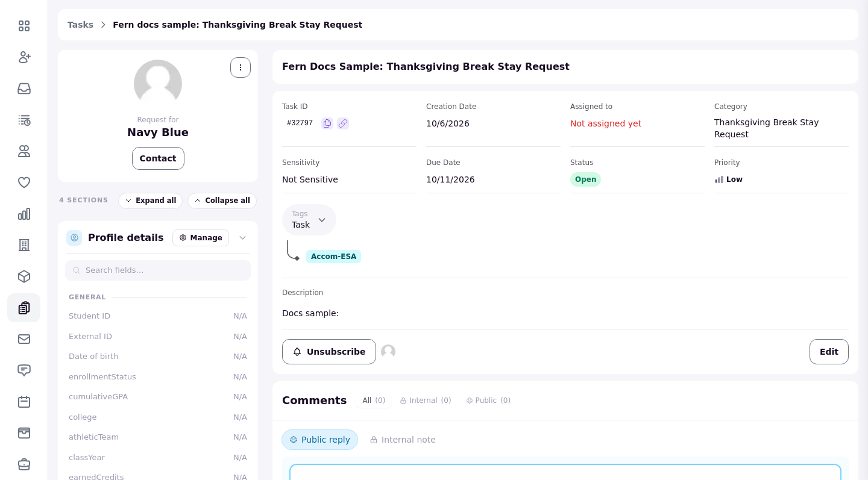Click the cube package sidebar icon
The height and width of the screenshot is (480, 868).
24,276
